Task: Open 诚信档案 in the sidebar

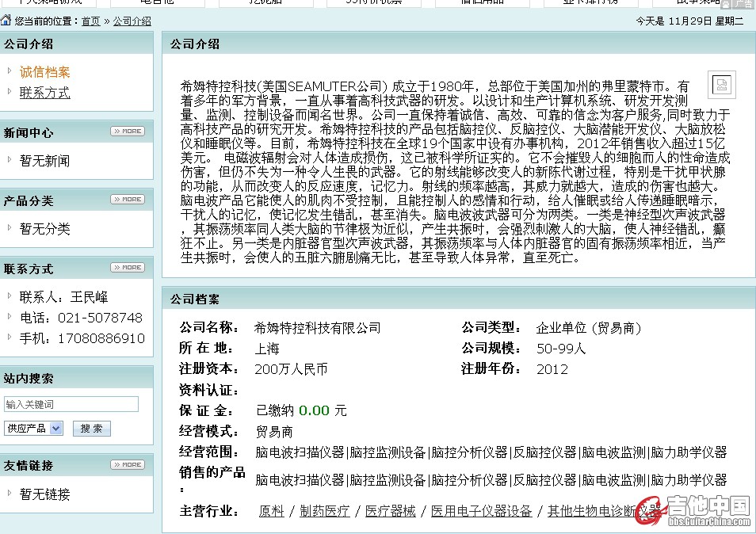Action: coord(44,72)
